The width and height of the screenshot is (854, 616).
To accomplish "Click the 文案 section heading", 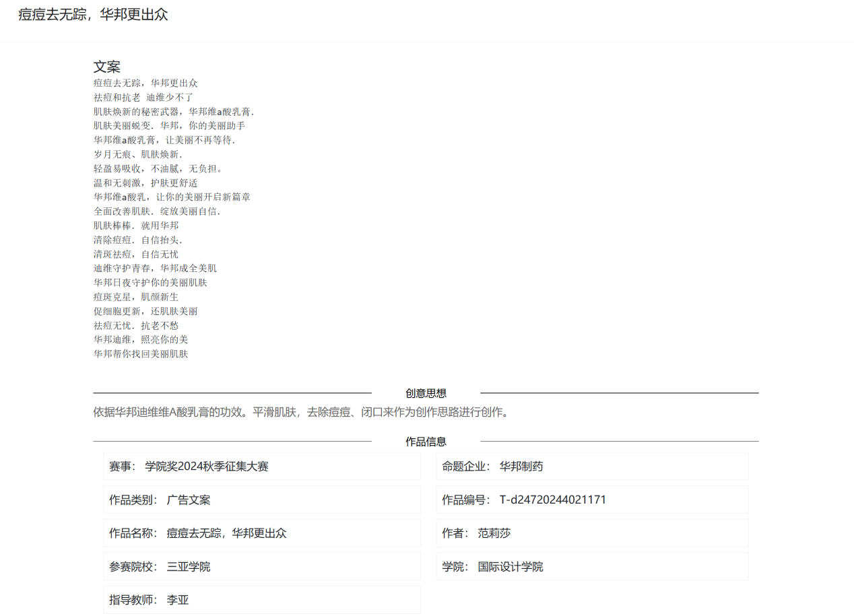I will 106,67.
